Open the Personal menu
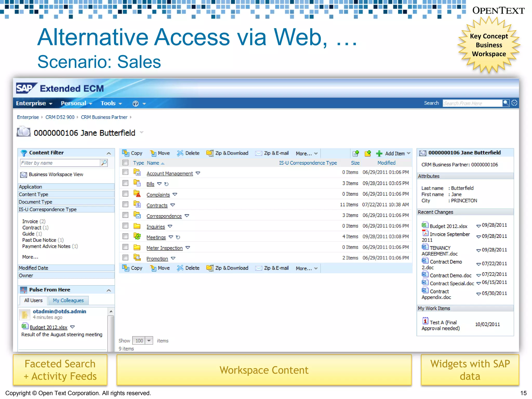Image resolution: width=532 pixels, height=399 pixels. 76,103
